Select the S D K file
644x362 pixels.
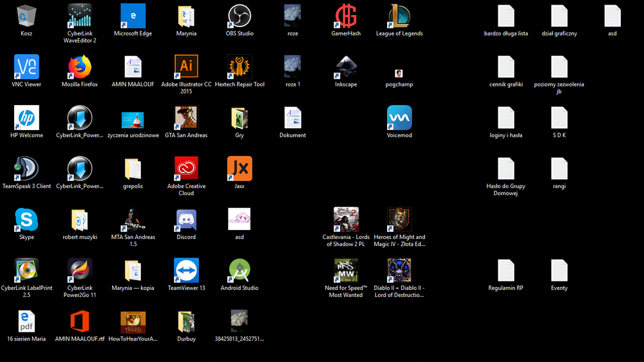[x=559, y=118]
